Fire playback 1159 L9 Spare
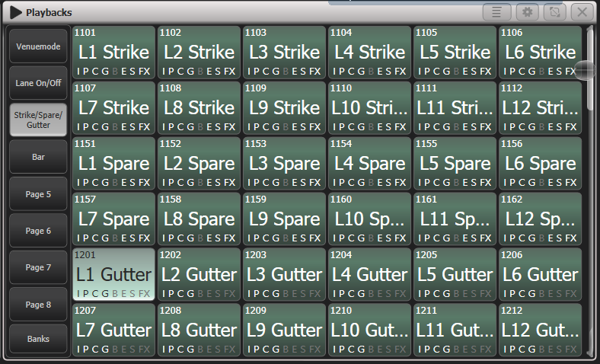The width and height of the screenshot is (600, 364). coord(284,219)
